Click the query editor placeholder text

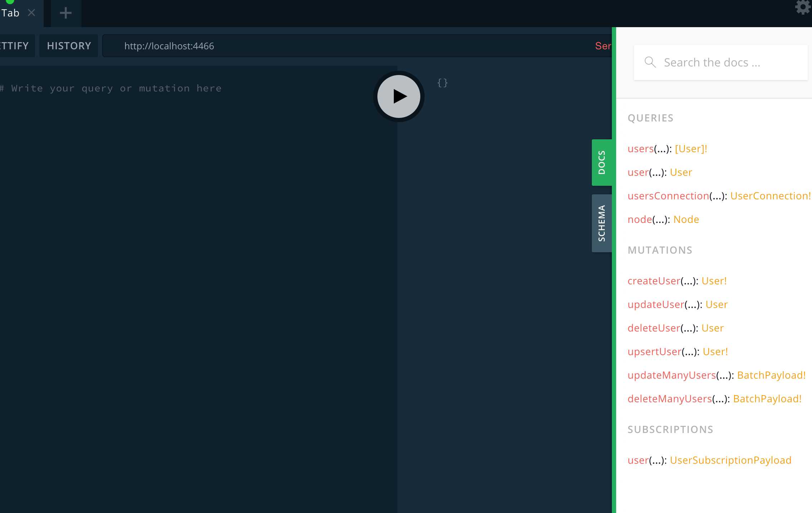click(x=111, y=88)
